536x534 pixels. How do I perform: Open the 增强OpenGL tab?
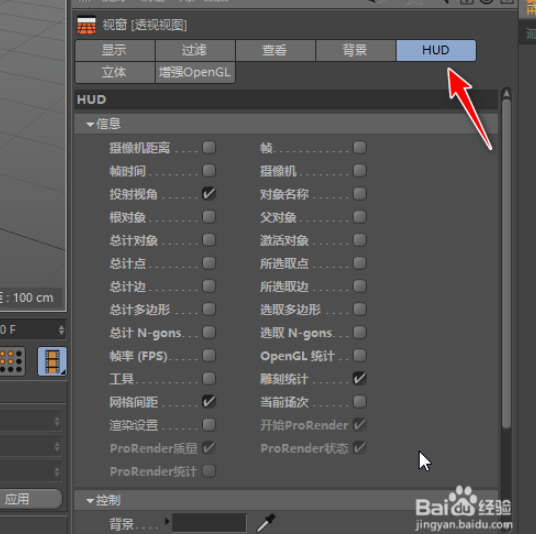click(x=195, y=72)
